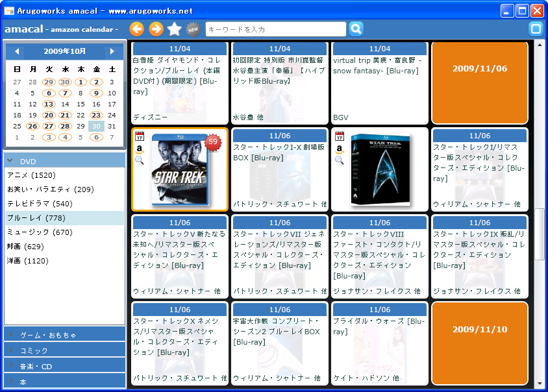Expand the コミック section
Image resolution: width=548 pixels, height=392 pixels.
tap(65, 350)
